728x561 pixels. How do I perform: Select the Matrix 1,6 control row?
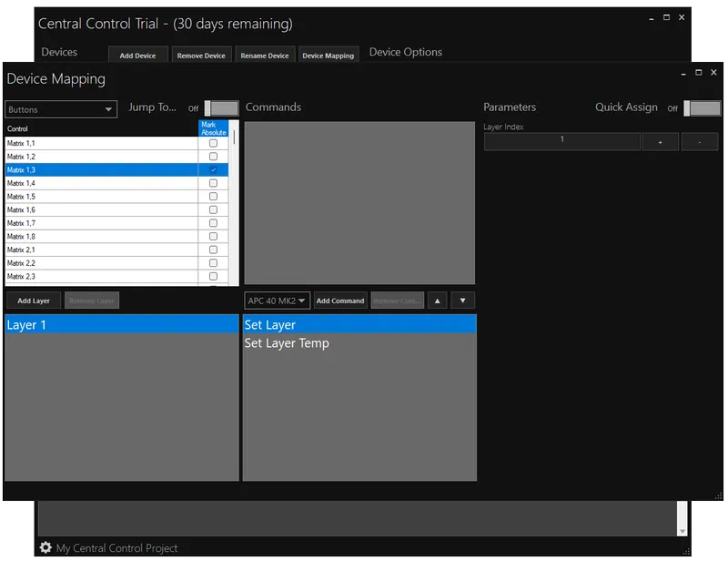click(x=101, y=209)
